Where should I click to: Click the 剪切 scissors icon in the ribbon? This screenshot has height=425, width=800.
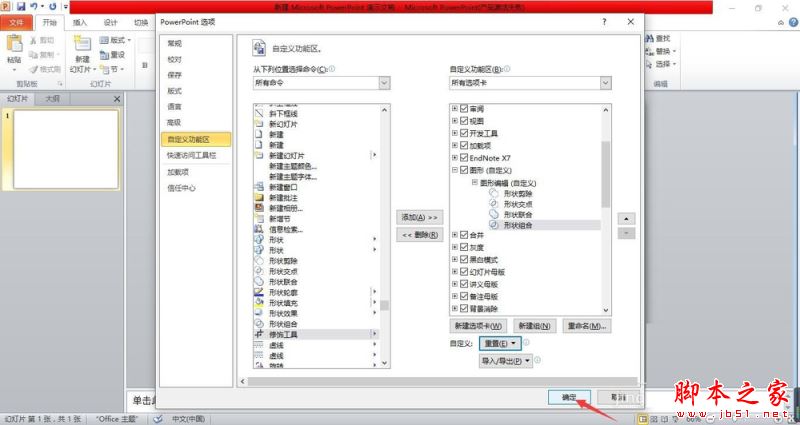[33, 40]
